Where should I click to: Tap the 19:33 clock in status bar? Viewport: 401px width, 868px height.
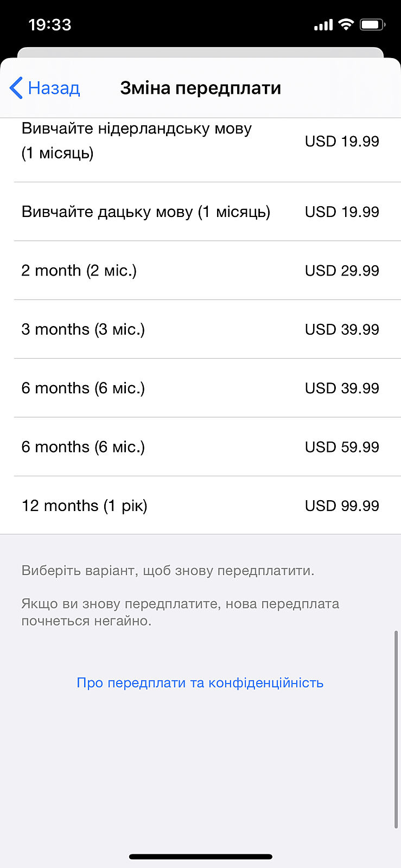(50, 24)
